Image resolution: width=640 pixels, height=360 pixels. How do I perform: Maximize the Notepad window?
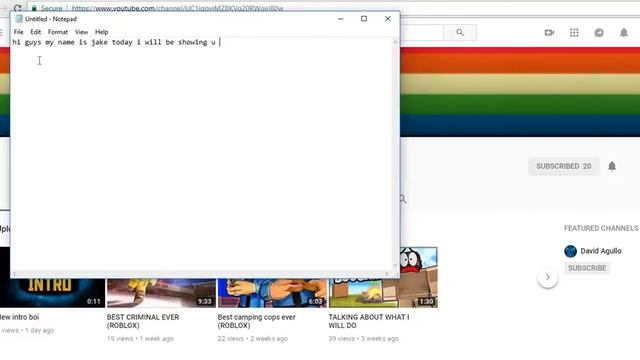pos(364,19)
